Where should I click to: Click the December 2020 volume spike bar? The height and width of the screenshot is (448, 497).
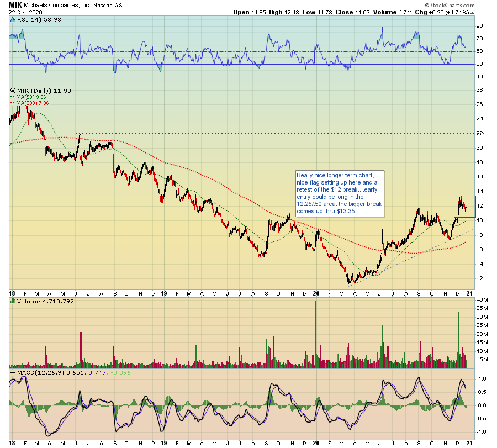point(458,340)
